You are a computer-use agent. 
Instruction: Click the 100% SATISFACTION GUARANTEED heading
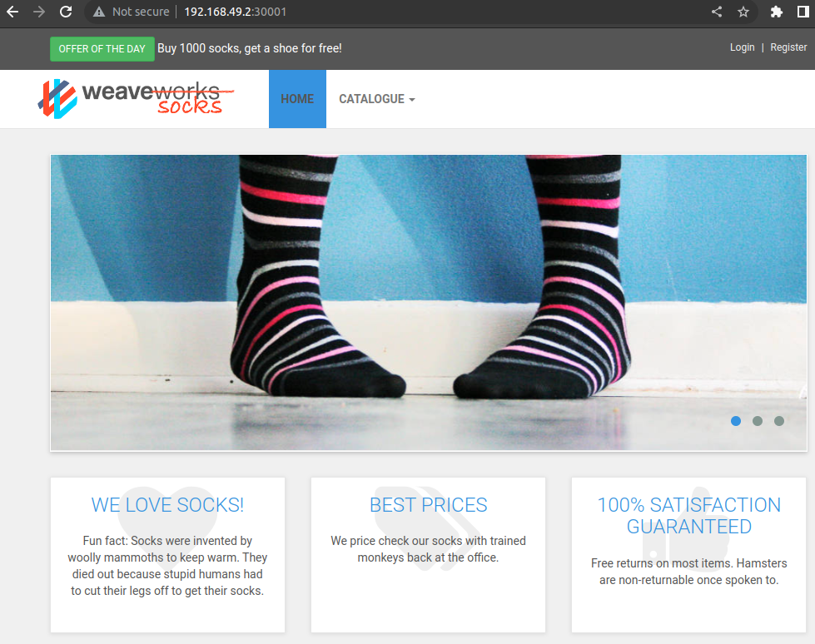point(688,516)
